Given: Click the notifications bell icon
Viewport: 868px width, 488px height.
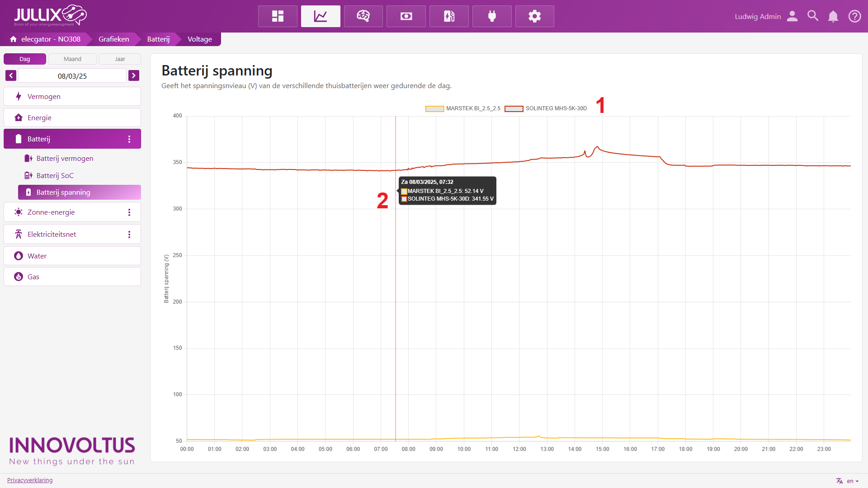Looking at the screenshot, I should point(833,16).
